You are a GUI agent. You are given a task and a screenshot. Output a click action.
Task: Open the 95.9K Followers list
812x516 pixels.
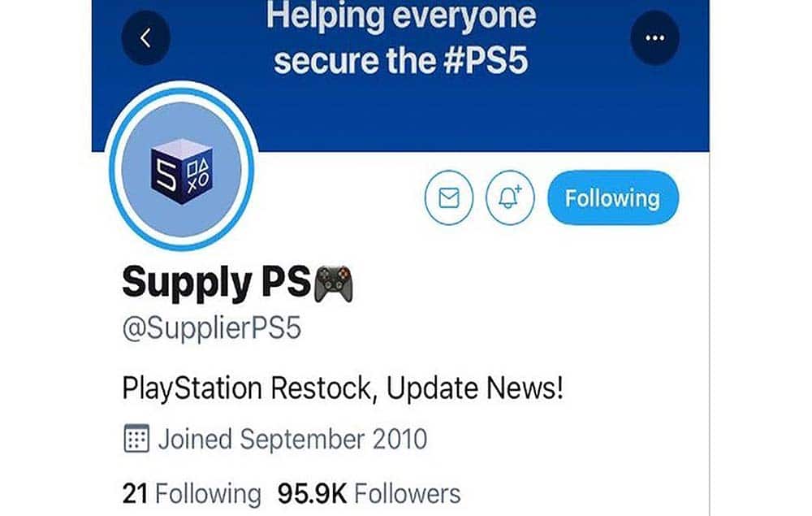point(369,494)
